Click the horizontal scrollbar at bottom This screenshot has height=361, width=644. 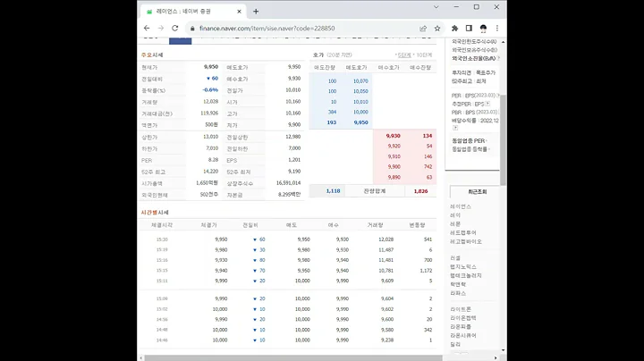293,357
